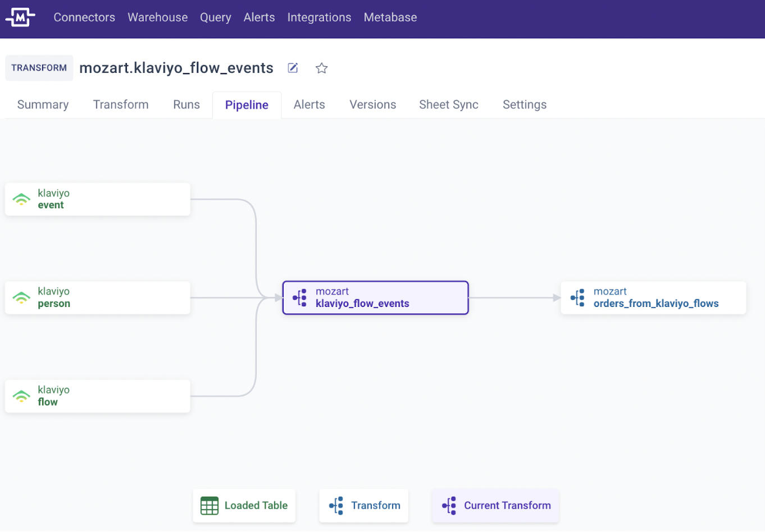Image resolution: width=765 pixels, height=532 pixels.
Task: Click the edit pencil icon next to title
Action: [293, 68]
